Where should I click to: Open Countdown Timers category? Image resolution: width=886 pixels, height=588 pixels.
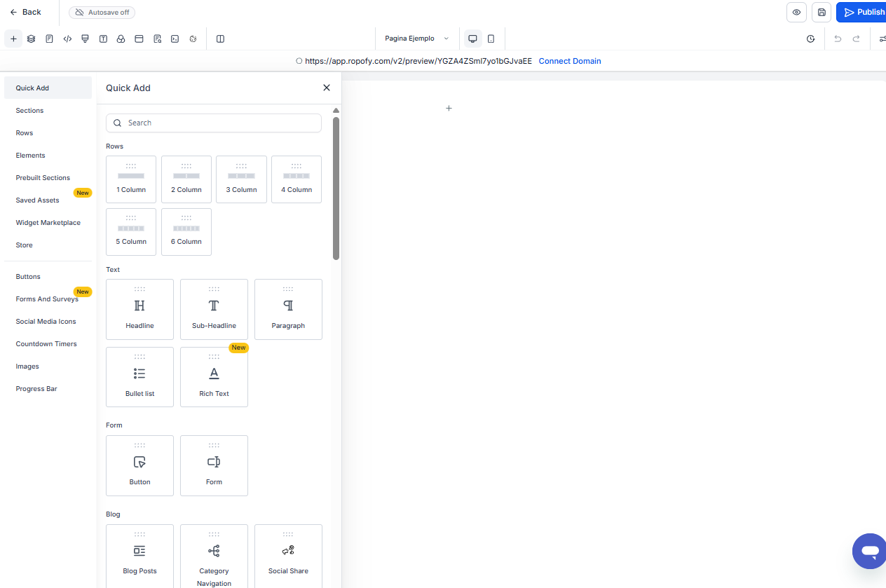tap(46, 344)
